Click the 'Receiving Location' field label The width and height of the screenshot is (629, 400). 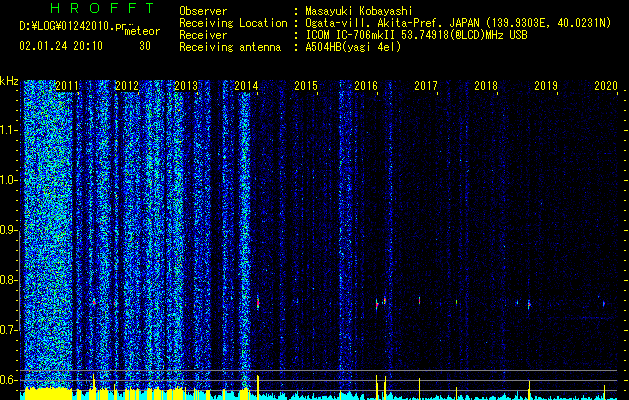click(233, 23)
